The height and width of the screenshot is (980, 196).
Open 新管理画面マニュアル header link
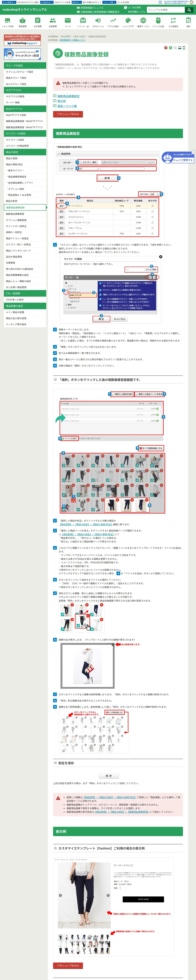90,8
